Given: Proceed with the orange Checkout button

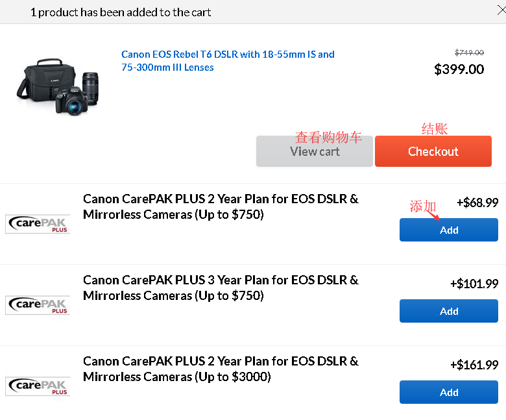Looking at the screenshot, I should (433, 151).
